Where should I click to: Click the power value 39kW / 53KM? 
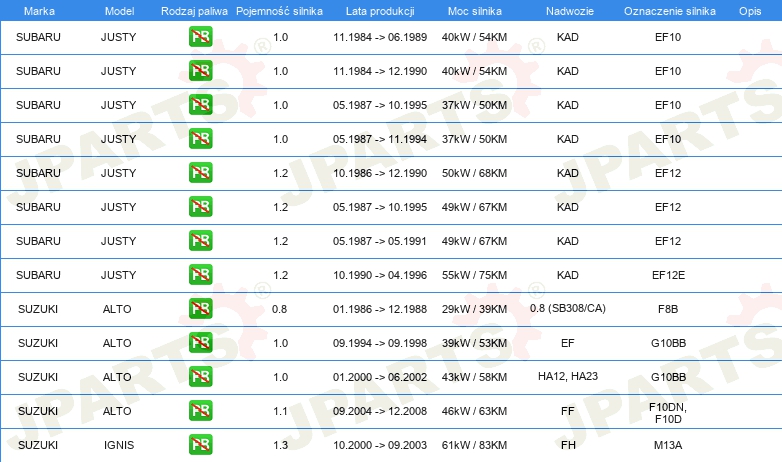coord(474,343)
